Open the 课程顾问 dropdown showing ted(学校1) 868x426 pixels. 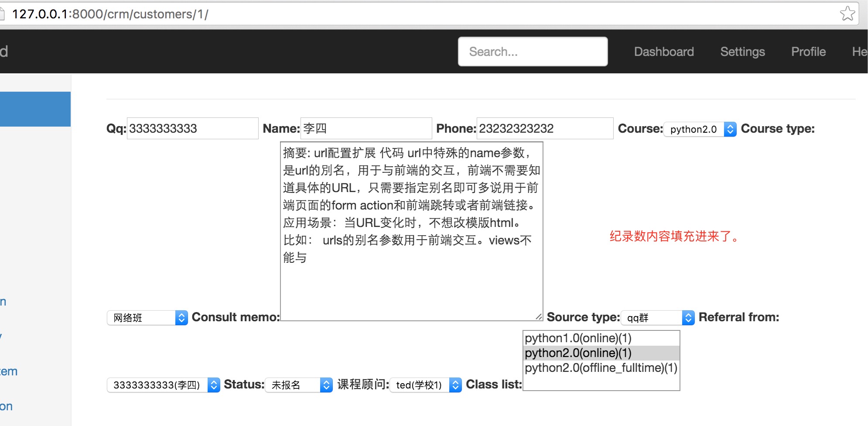tap(426, 385)
